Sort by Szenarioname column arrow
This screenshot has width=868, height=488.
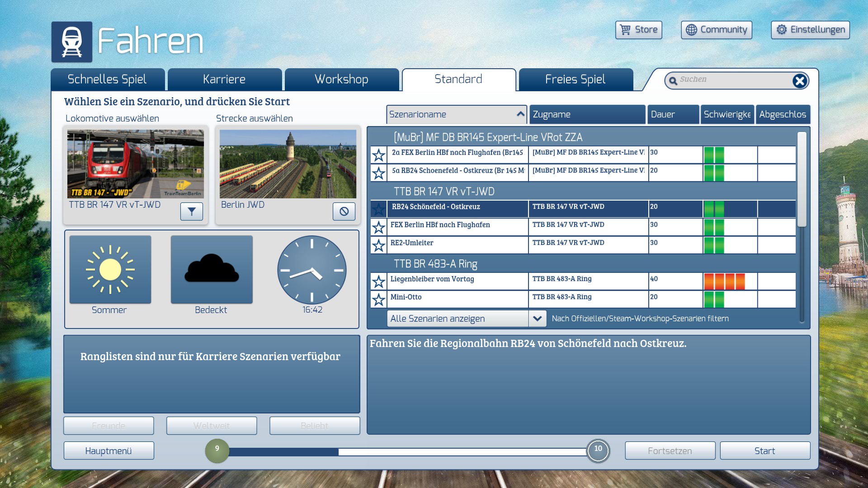pos(520,114)
